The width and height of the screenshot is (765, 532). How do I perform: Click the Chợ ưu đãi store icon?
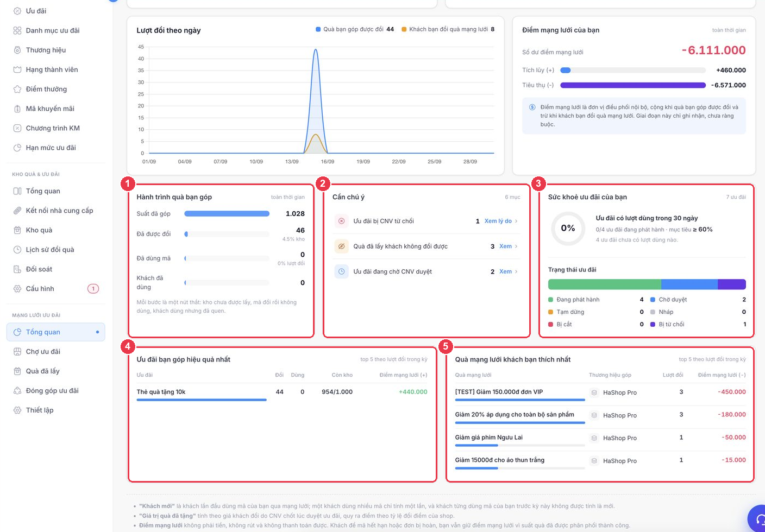pos(17,352)
